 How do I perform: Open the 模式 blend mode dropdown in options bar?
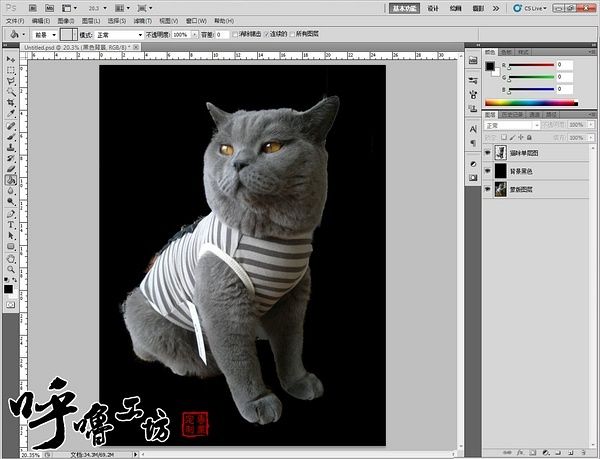click(x=118, y=34)
